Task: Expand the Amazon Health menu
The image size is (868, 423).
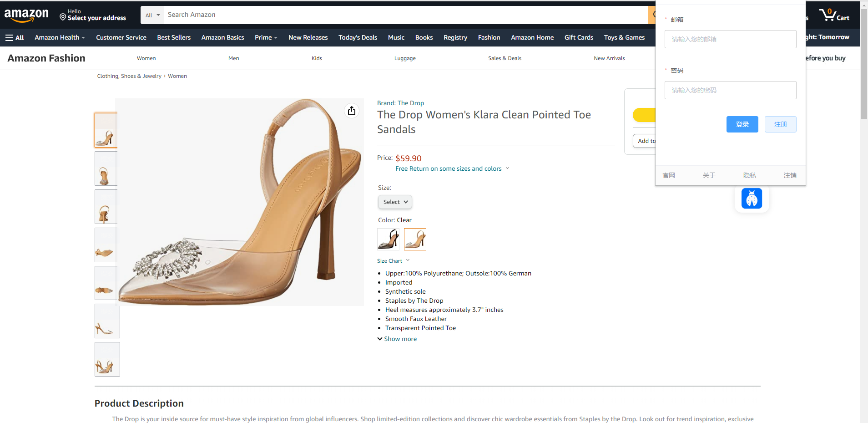Action: pyautogui.click(x=60, y=38)
